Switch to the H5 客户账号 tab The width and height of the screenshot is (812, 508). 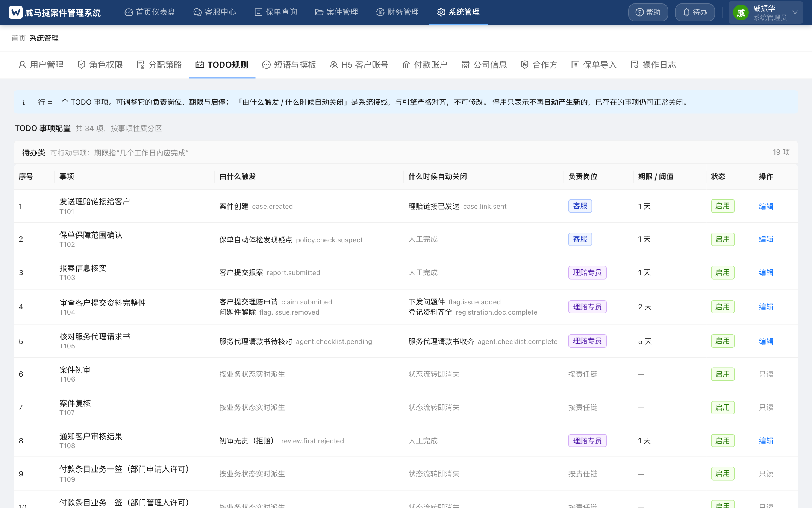359,65
